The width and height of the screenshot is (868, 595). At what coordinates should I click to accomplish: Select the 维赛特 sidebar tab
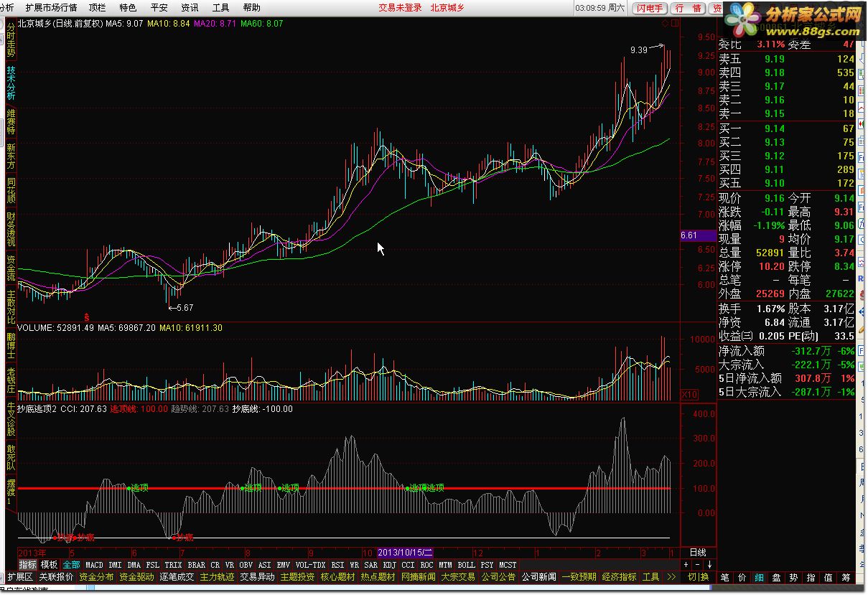(x=11, y=123)
